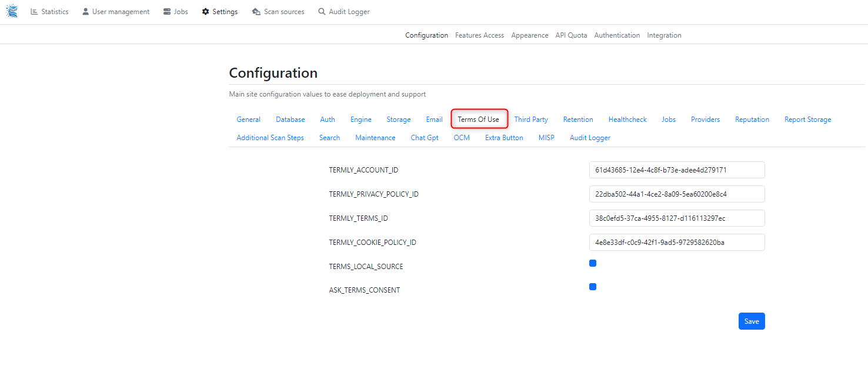Image resolution: width=868 pixels, height=365 pixels.
Task: Click the TERMS_LOCAL_SOURCE label text
Action: coord(366,267)
